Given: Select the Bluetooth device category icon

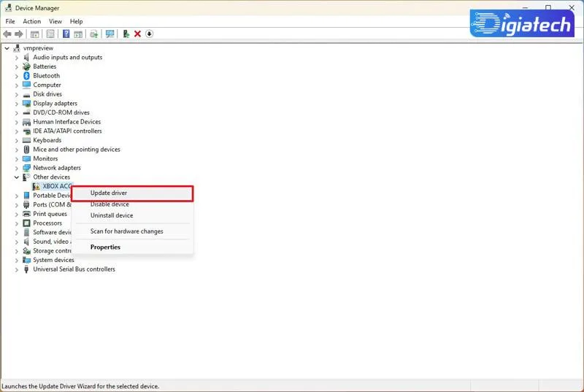Looking at the screenshot, I should coord(26,76).
